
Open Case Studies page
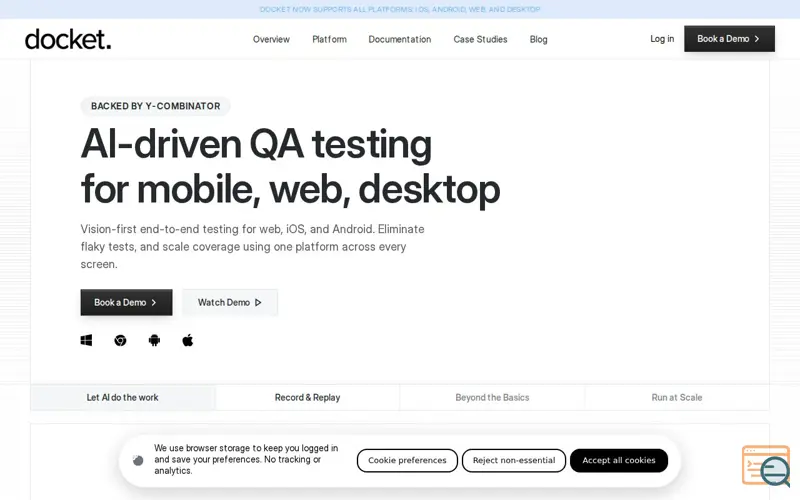481,39
